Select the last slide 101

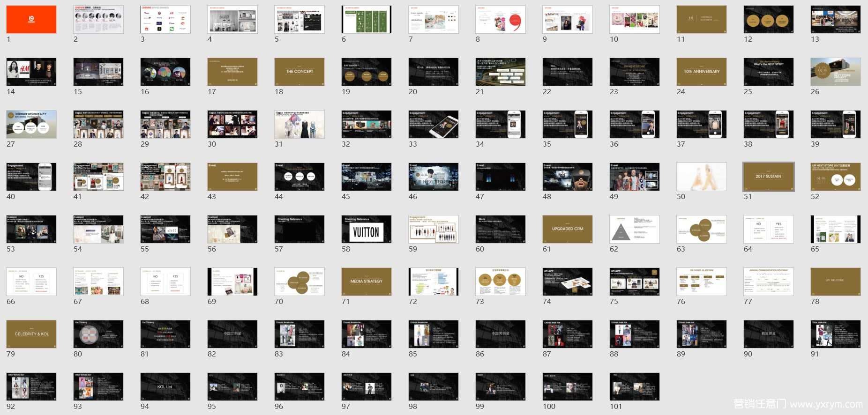[635, 386]
